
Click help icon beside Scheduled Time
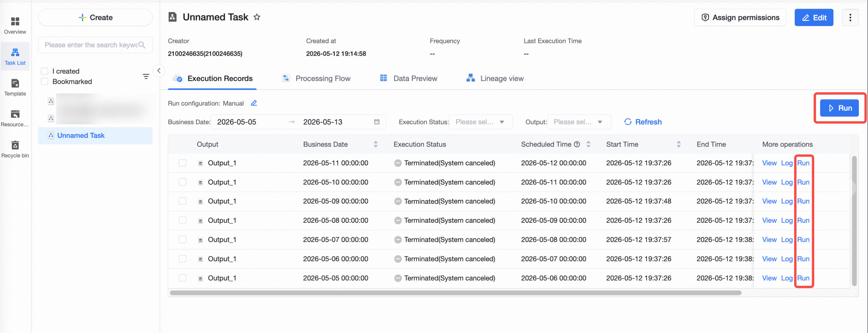tap(577, 144)
